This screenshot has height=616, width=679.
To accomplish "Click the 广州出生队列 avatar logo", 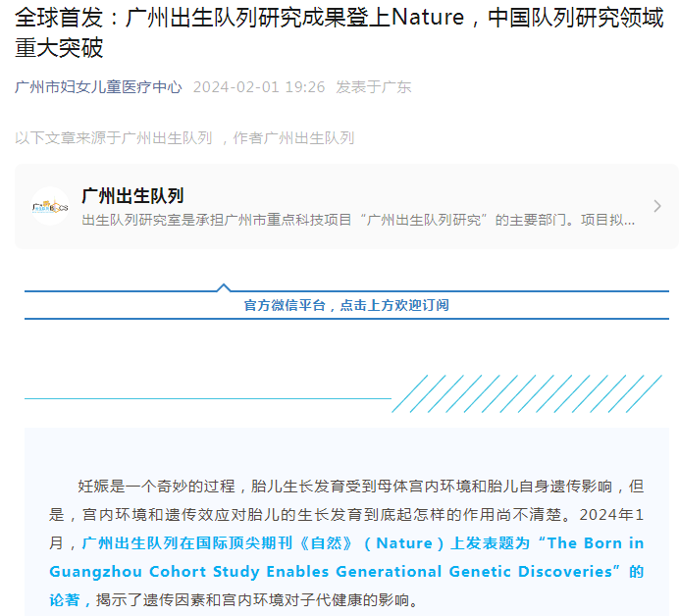I will pyautogui.click(x=50, y=207).
